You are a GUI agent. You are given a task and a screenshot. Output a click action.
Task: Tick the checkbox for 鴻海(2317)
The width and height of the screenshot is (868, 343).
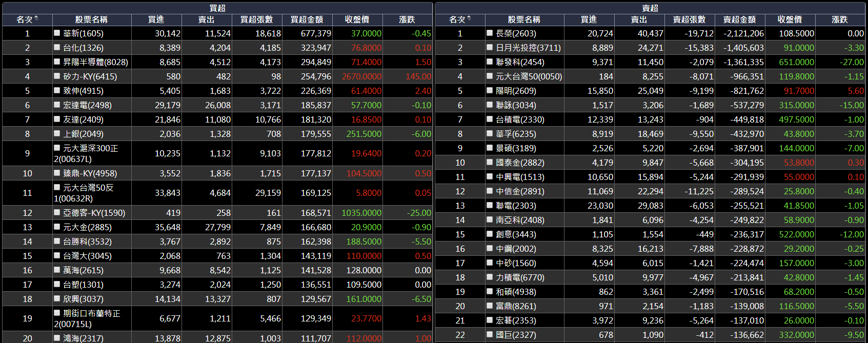(x=57, y=338)
